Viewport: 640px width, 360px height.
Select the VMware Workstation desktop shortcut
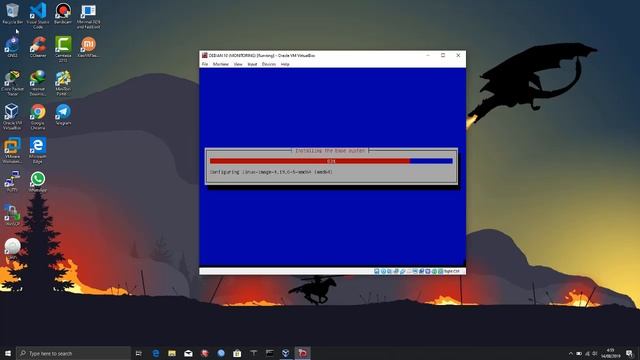point(12,150)
